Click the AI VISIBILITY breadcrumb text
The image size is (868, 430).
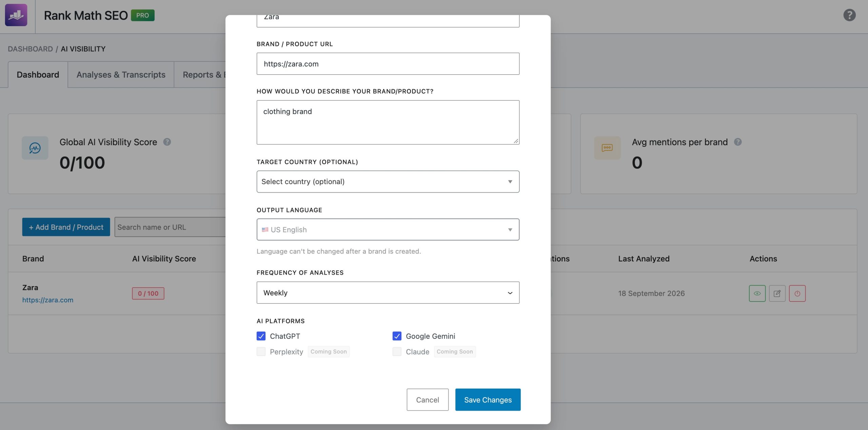coord(83,49)
